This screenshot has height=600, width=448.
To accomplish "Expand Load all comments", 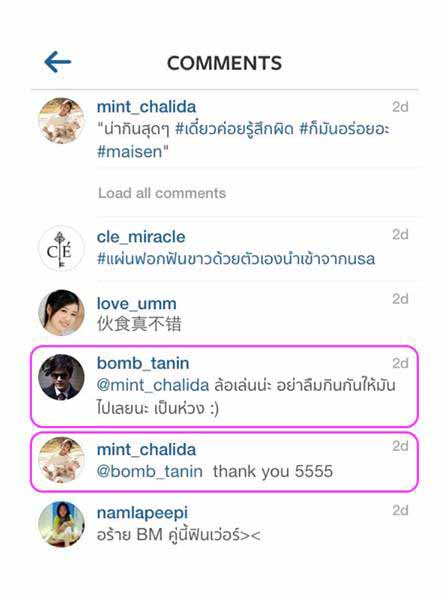I will (x=162, y=193).
